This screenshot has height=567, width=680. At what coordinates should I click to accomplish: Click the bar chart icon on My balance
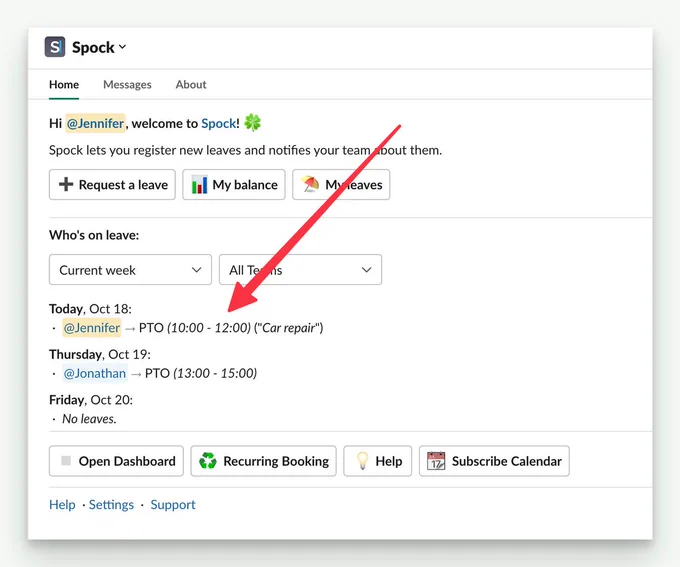(x=199, y=184)
